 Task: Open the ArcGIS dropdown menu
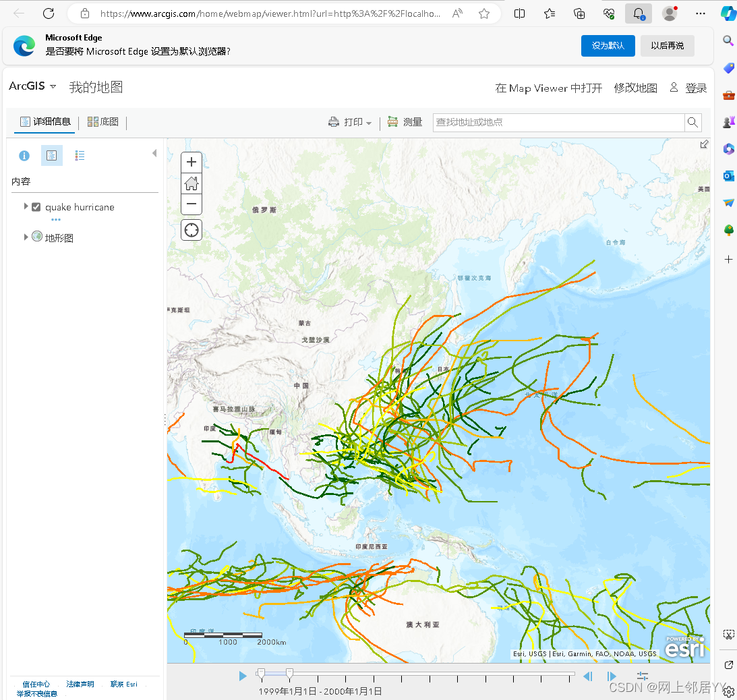click(x=32, y=86)
